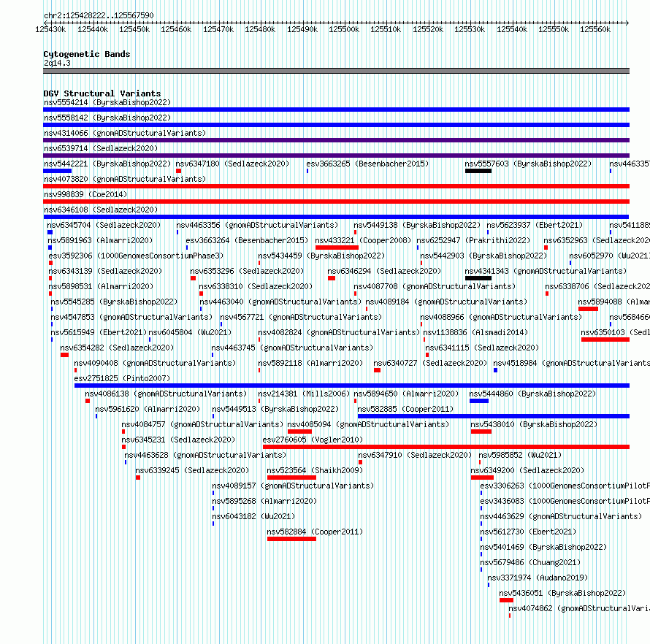
Task: Click esv3592306 (1000GenomesConsortiumPhase3) label
Action: click(136, 256)
